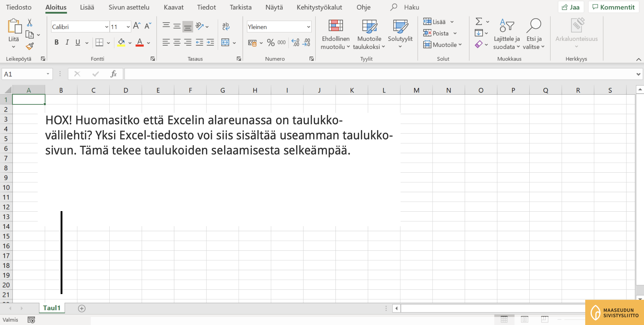Toggle align text right
644x325 pixels.
coord(188,42)
